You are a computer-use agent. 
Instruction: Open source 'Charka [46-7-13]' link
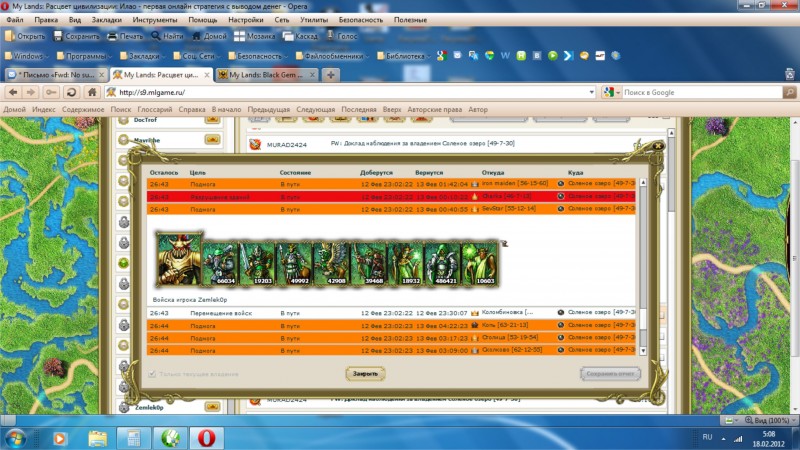[507, 196]
